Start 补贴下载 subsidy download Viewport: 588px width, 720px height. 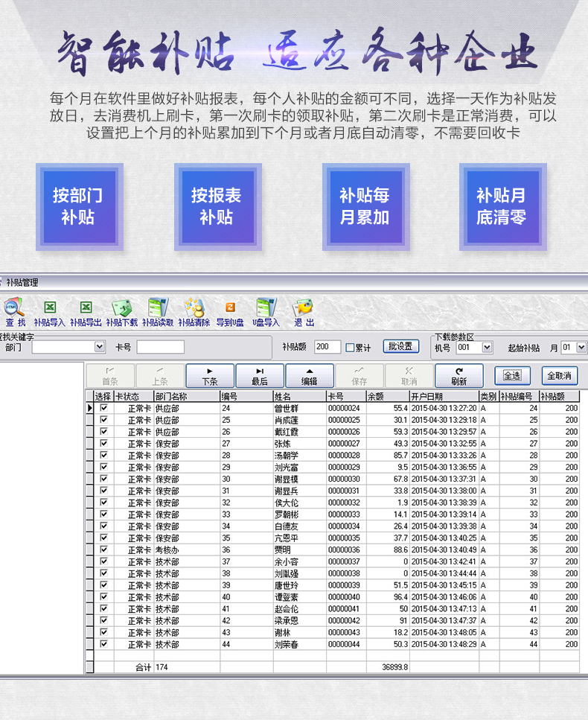(x=121, y=312)
